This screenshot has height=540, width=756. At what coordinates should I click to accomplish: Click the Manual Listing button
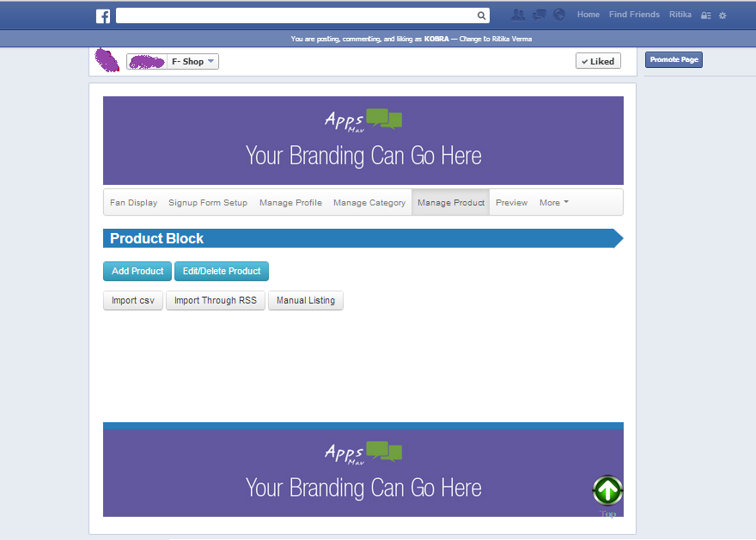[306, 301]
